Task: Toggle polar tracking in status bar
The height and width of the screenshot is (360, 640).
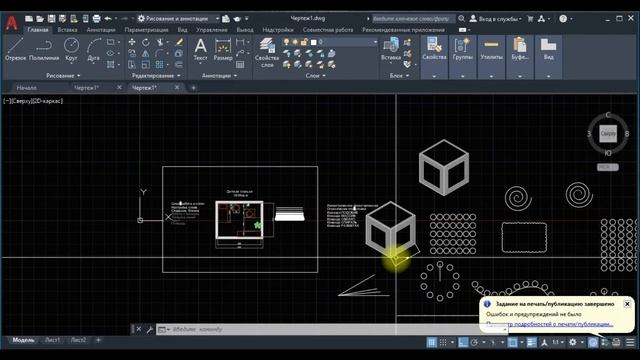Action: coord(474,342)
